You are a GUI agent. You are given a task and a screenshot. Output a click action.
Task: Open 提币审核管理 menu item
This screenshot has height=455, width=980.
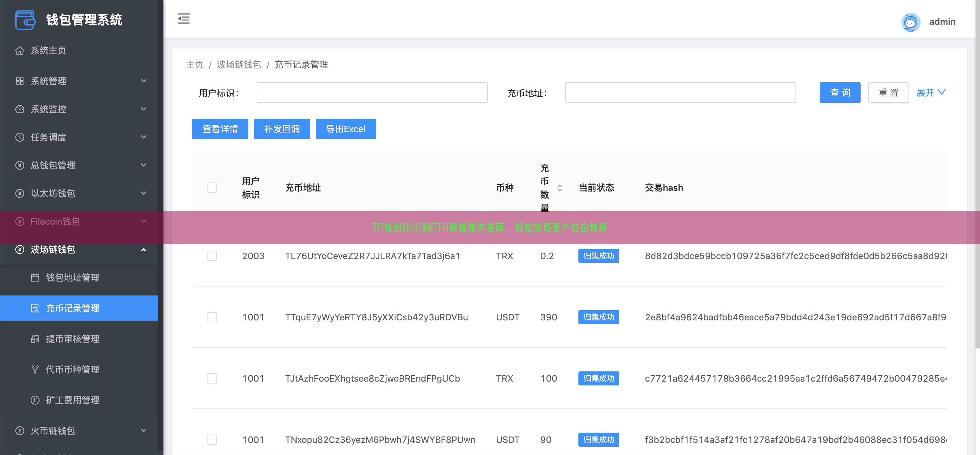click(x=79, y=339)
